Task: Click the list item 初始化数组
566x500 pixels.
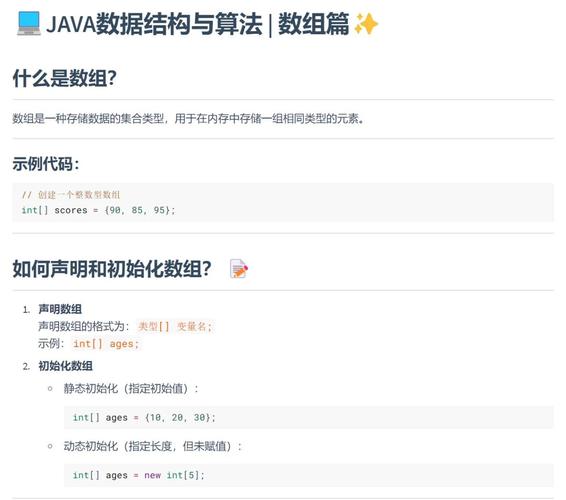Action: pyautogui.click(x=65, y=366)
